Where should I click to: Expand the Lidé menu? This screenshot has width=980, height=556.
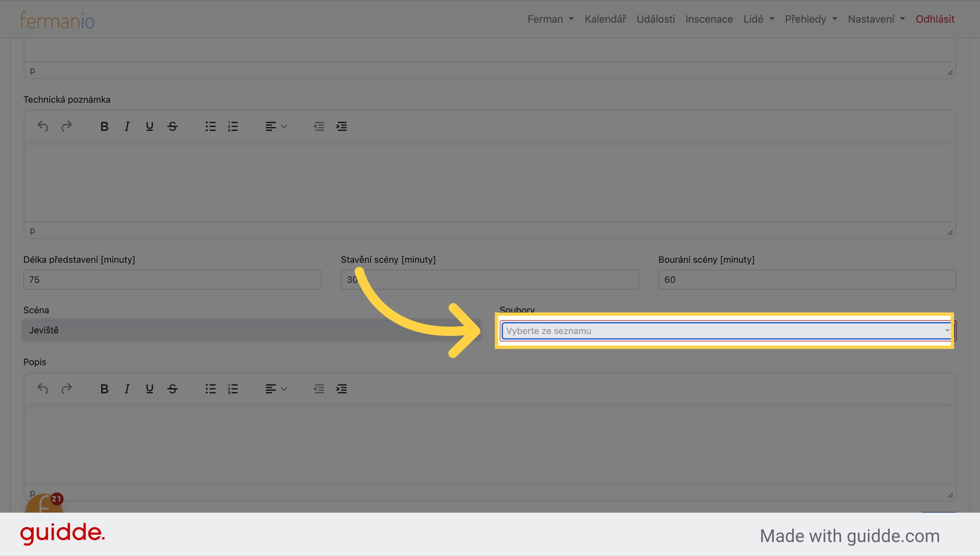coord(758,19)
